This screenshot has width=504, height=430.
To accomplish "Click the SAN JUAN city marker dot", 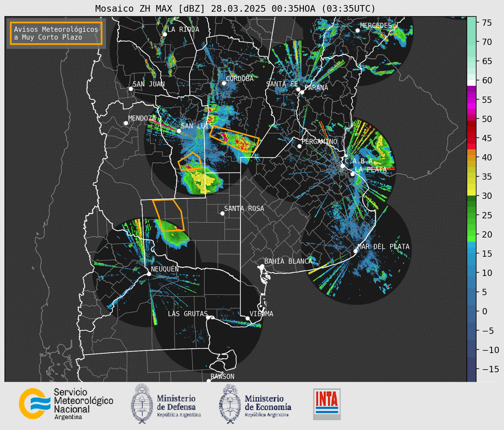I will click(x=131, y=89).
